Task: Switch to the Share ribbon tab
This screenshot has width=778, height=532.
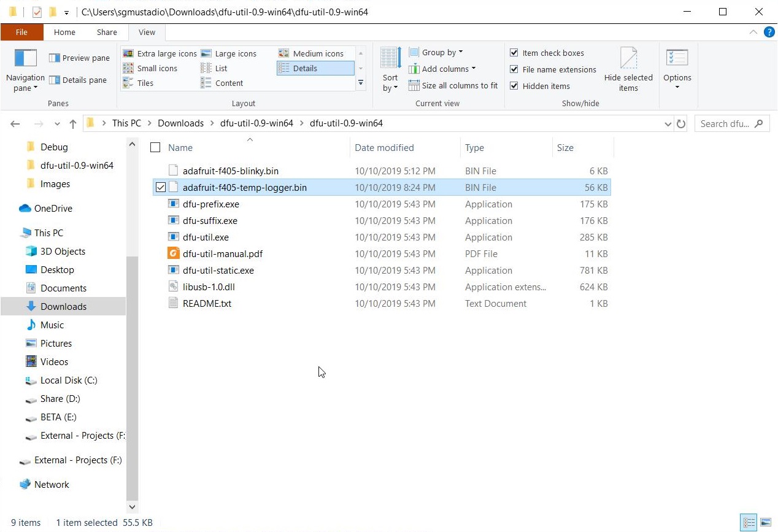Action: point(106,32)
